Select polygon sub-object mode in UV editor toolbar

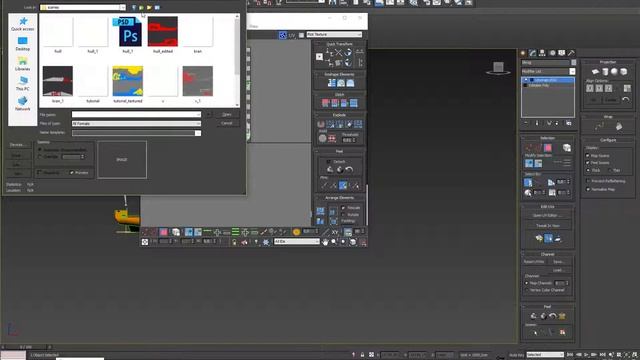click(x=163, y=232)
